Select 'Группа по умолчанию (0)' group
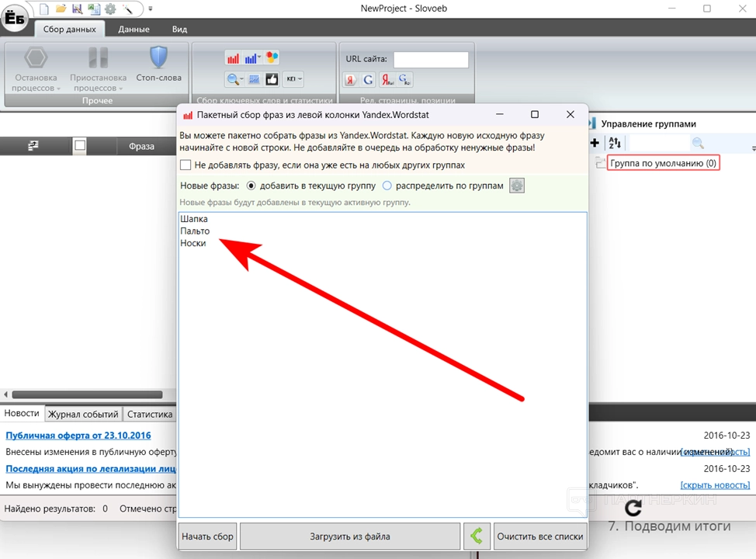 pyautogui.click(x=663, y=163)
